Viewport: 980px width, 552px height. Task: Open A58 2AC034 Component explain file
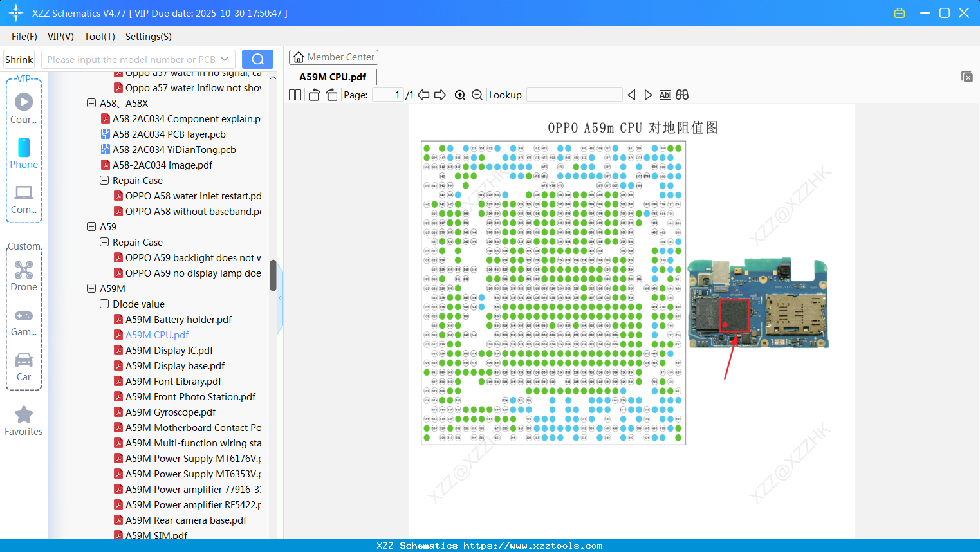coord(181,118)
